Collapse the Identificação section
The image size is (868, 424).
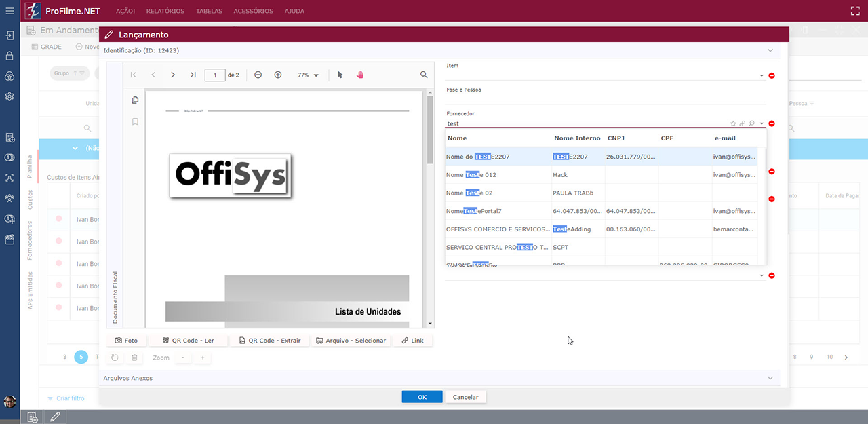click(770, 50)
